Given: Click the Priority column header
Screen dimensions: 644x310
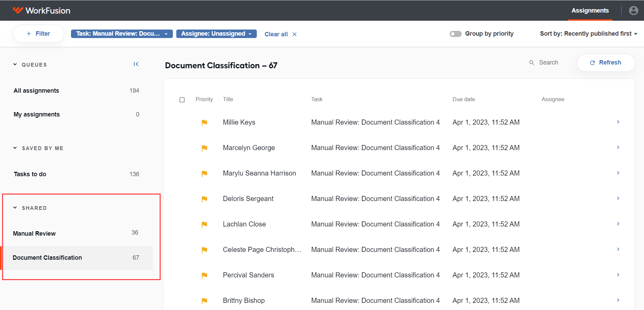Looking at the screenshot, I should (204, 99).
